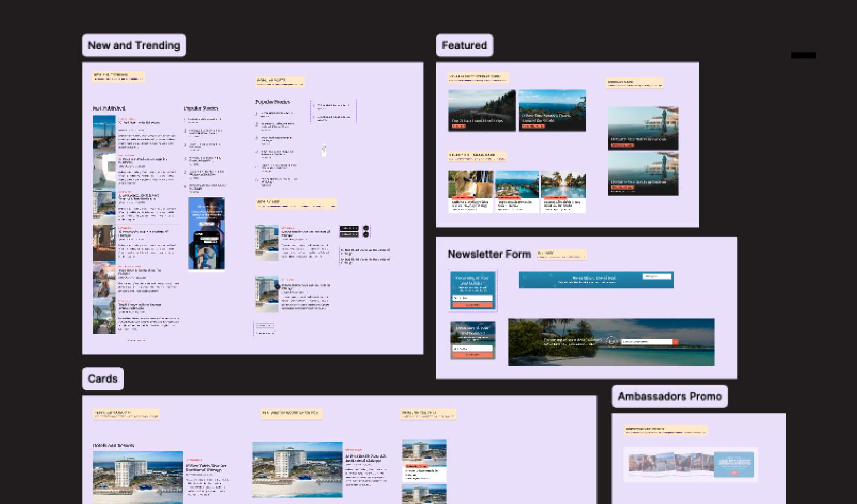Click orange subscribe button in small blue newsletter card
The image size is (857, 504).
pos(472,305)
